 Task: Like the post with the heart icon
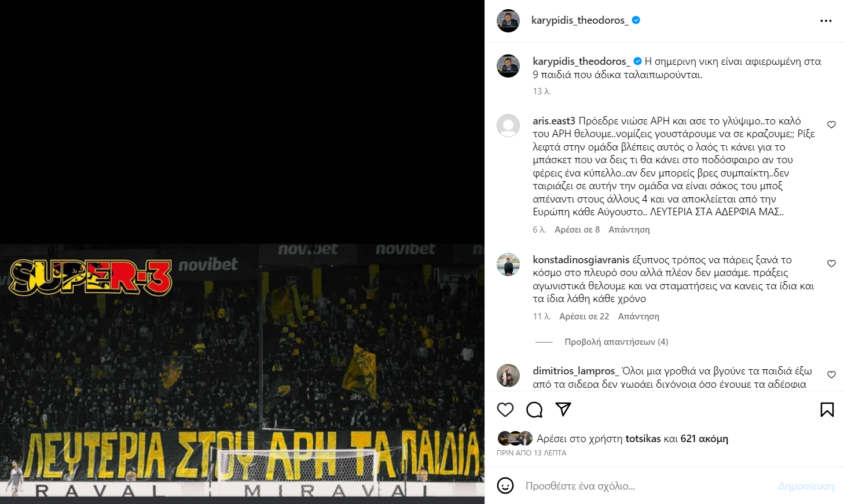pos(505,410)
